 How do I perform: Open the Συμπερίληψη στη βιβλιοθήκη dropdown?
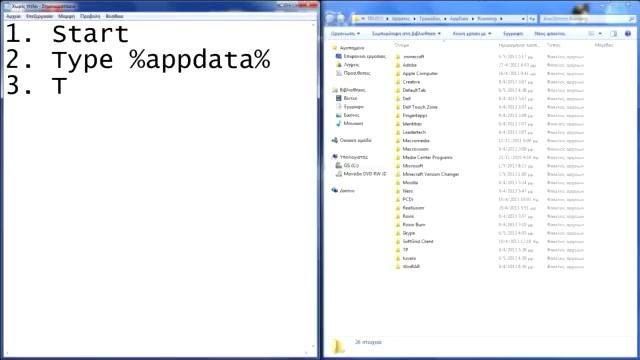pos(406,33)
